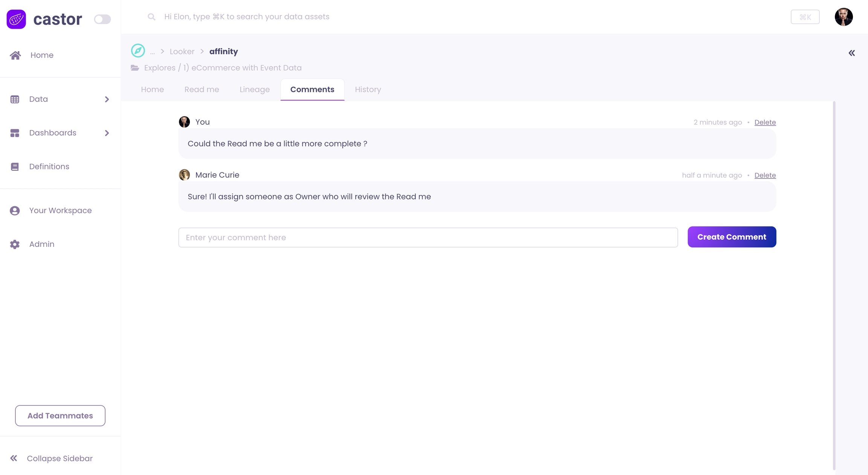Open the user profile avatar menu
This screenshot has height=475, width=868.
(844, 17)
